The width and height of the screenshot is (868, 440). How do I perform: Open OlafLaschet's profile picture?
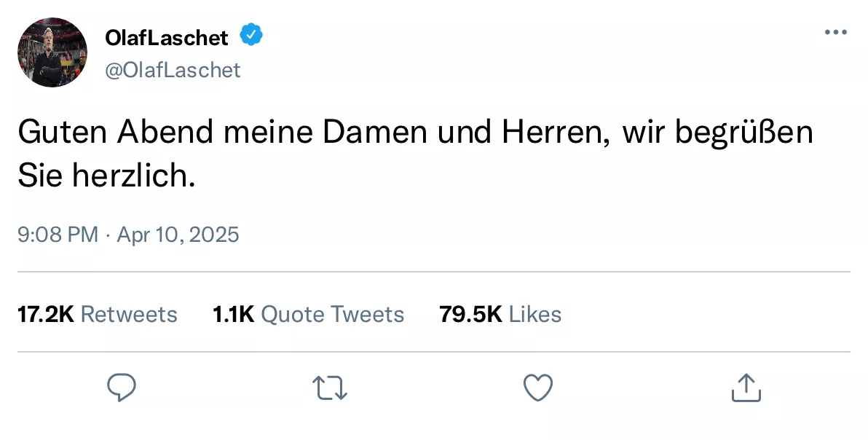tap(52, 52)
